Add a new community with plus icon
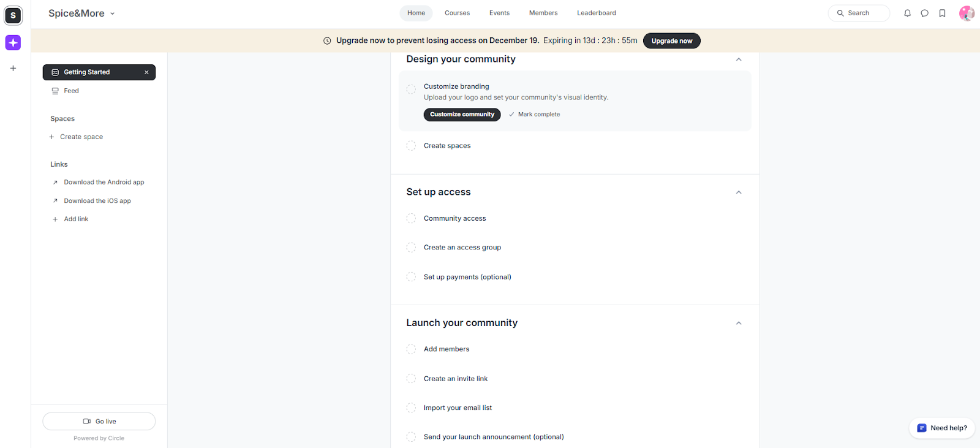 tap(13, 68)
